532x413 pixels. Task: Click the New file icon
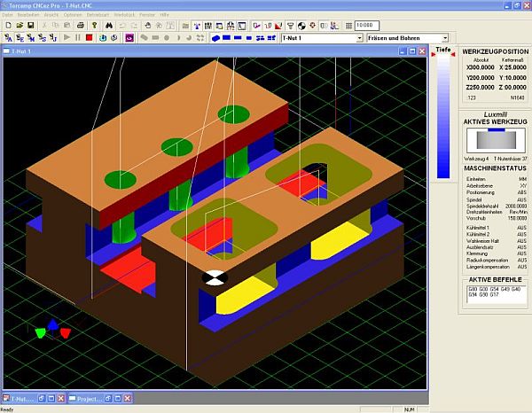[7, 26]
